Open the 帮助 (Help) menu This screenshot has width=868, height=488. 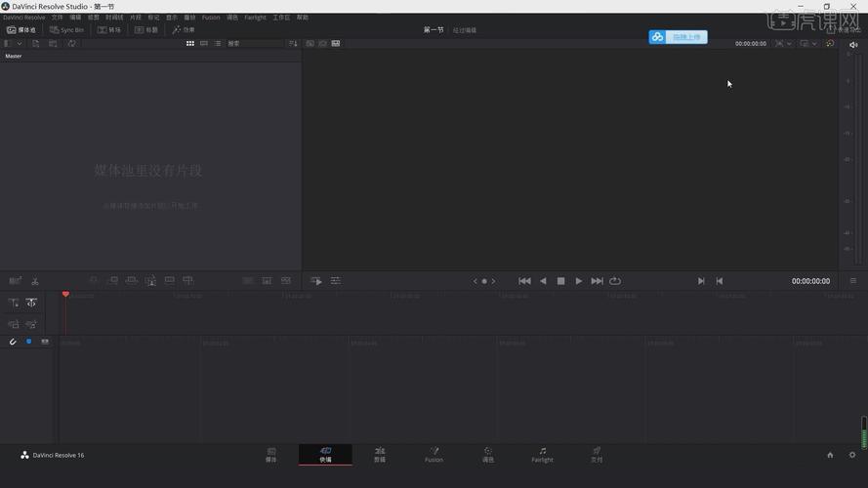pyautogui.click(x=303, y=18)
